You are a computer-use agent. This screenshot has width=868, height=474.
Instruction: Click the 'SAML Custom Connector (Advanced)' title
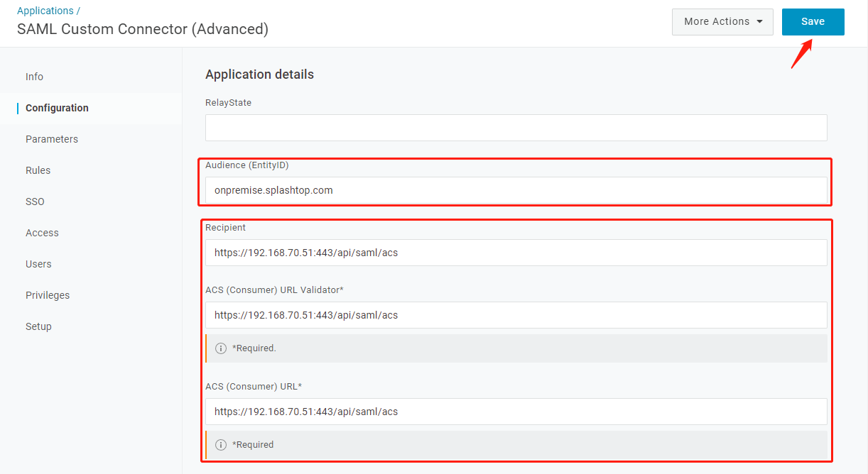143,29
